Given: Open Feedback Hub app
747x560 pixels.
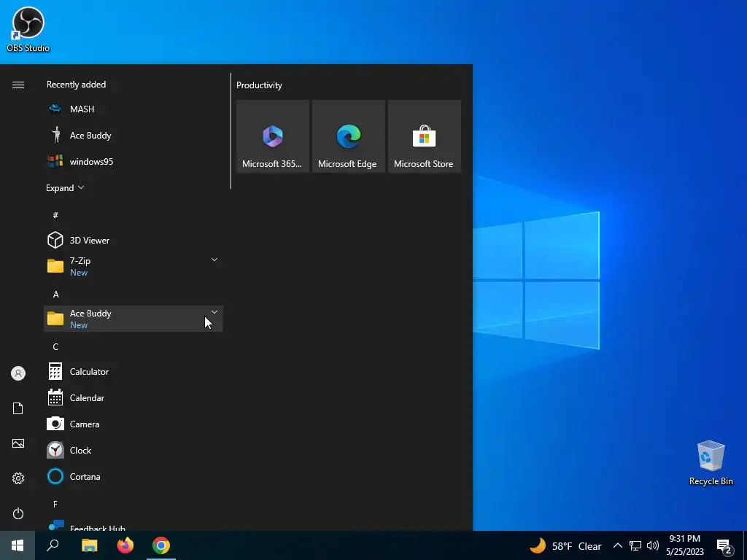Looking at the screenshot, I should [133, 525].
